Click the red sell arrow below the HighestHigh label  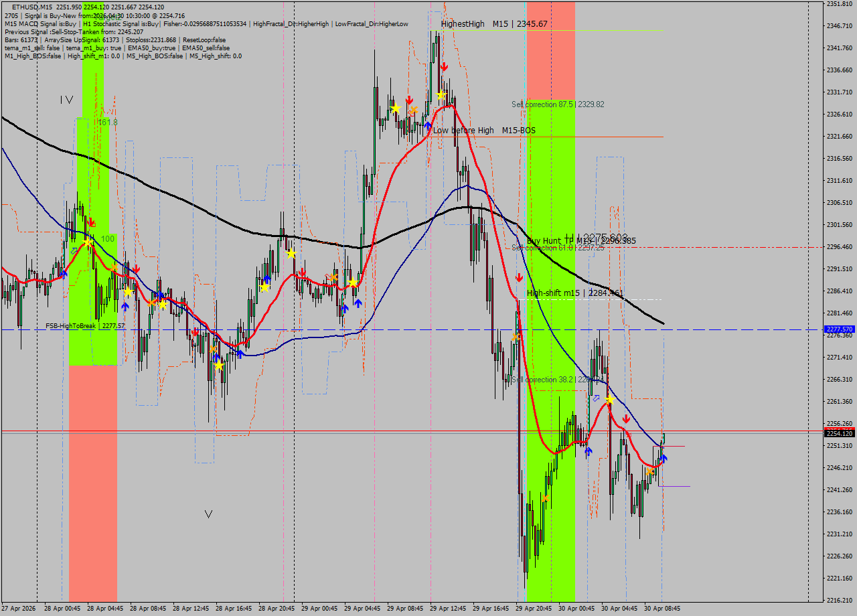click(444, 66)
